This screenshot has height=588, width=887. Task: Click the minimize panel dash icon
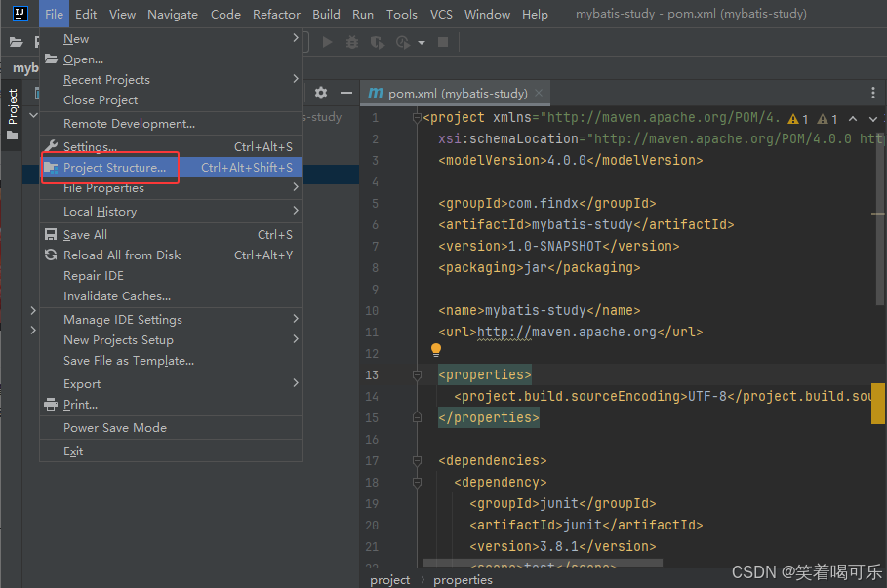point(346,93)
